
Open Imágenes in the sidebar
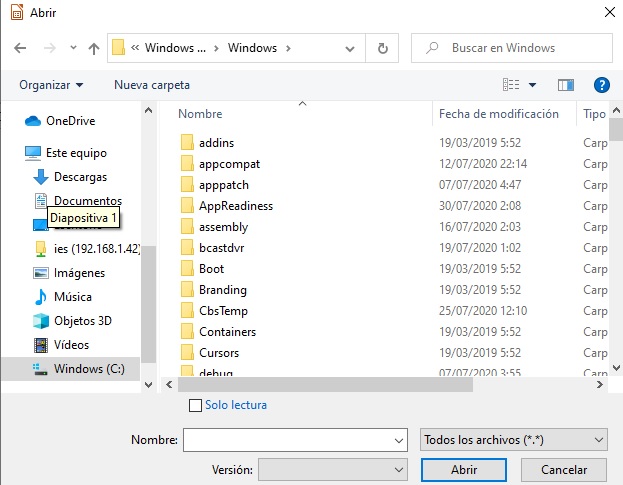click(x=69, y=273)
